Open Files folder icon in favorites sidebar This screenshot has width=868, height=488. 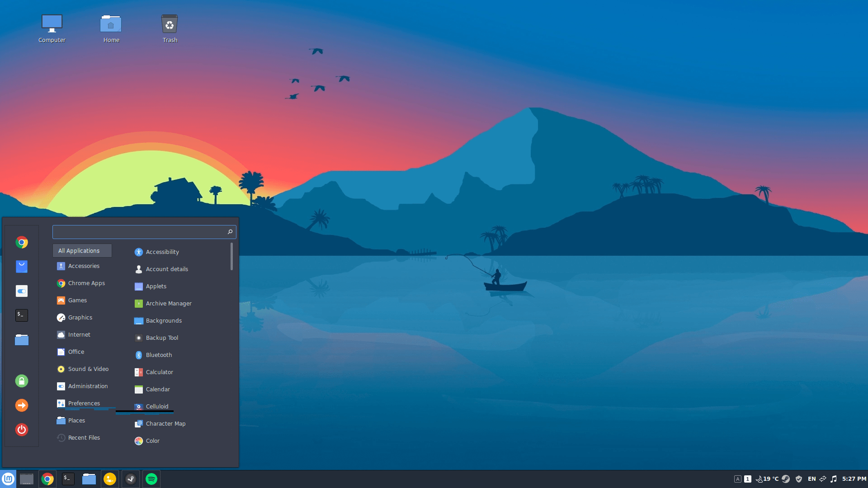(x=22, y=339)
